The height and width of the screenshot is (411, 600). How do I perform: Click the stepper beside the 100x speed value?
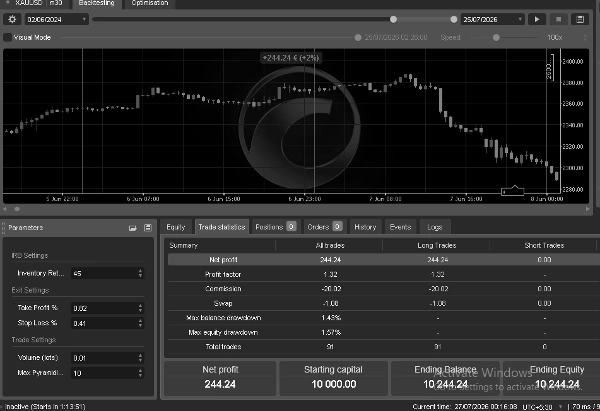pyautogui.click(x=585, y=38)
